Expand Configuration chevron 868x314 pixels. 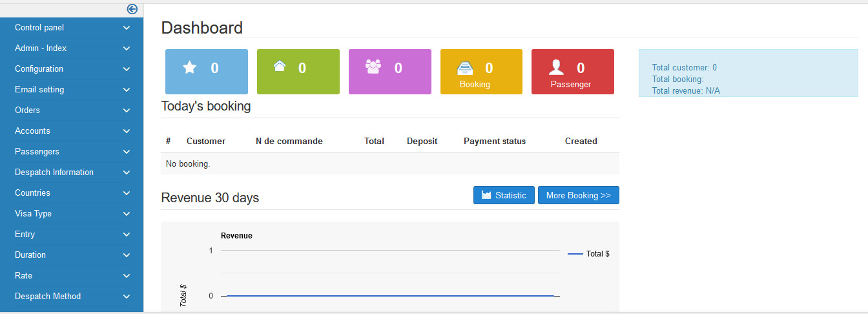[127, 69]
